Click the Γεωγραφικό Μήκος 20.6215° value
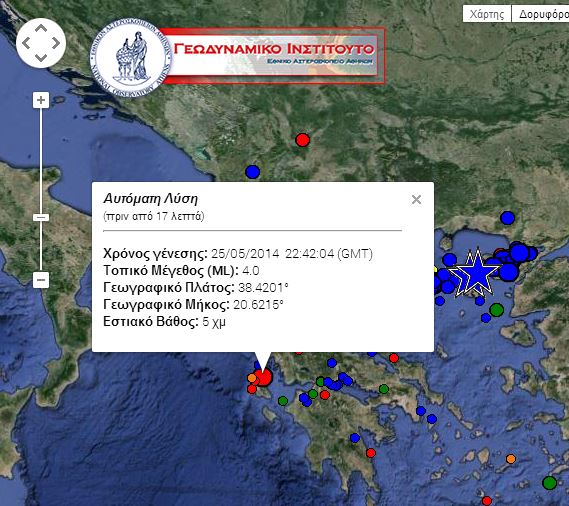This screenshot has height=506, width=569. pos(258,305)
